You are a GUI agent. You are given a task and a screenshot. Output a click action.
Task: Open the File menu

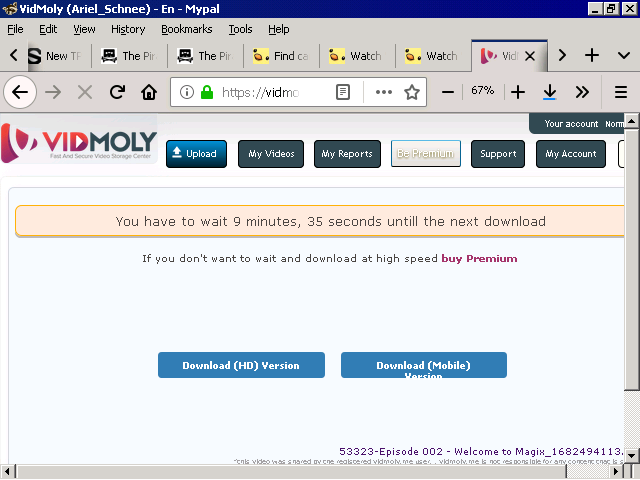click(x=15, y=29)
